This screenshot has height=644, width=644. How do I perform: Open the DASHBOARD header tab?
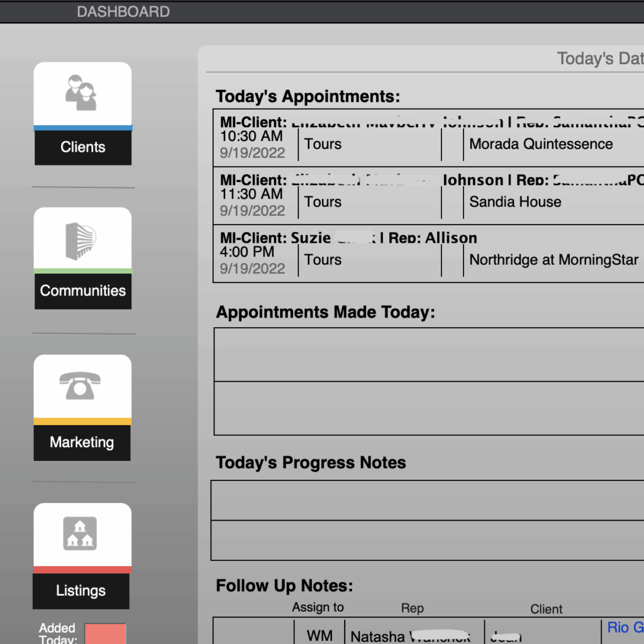click(x=123, y=11)
